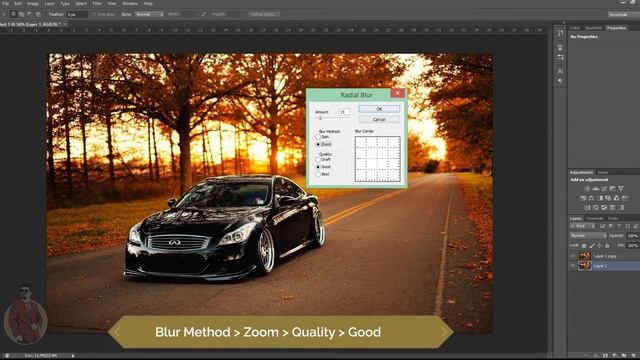
Task: Confirm Radial Blur with OK
Action: point(379,109)
